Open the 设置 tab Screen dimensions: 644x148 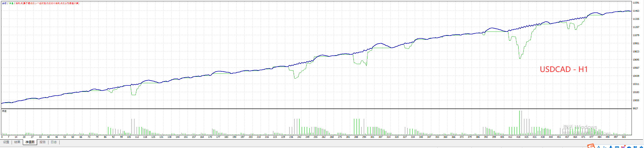pos(6,142)
